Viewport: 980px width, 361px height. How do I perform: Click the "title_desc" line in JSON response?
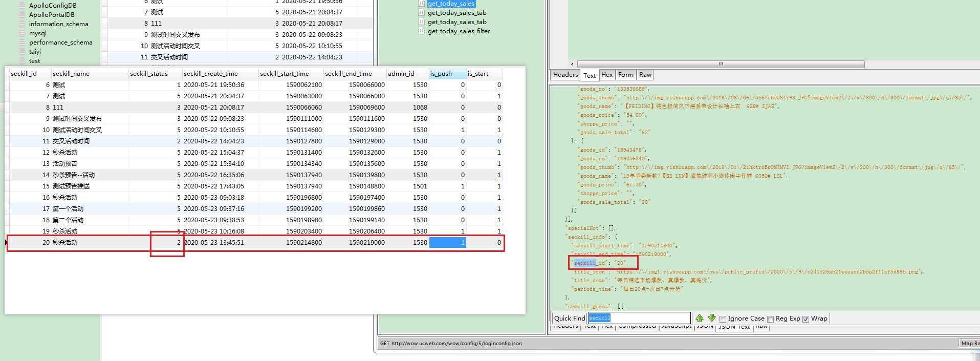pos(642,281)
